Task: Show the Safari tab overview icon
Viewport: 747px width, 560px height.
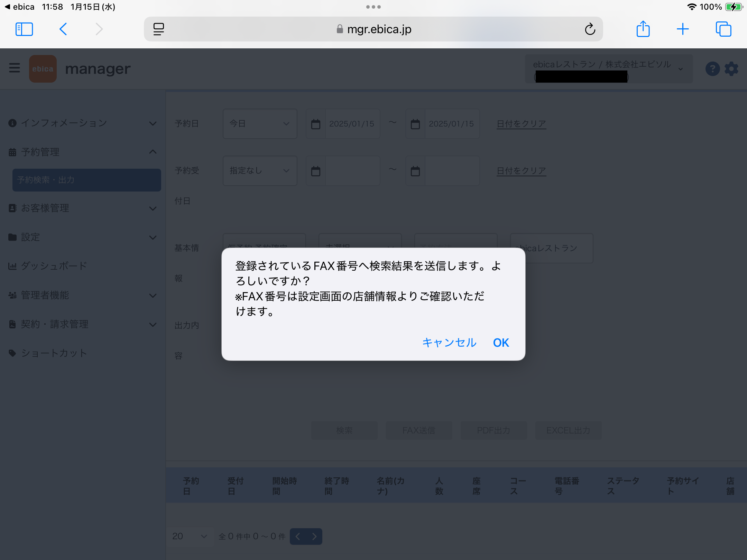Action: point(723,29)
